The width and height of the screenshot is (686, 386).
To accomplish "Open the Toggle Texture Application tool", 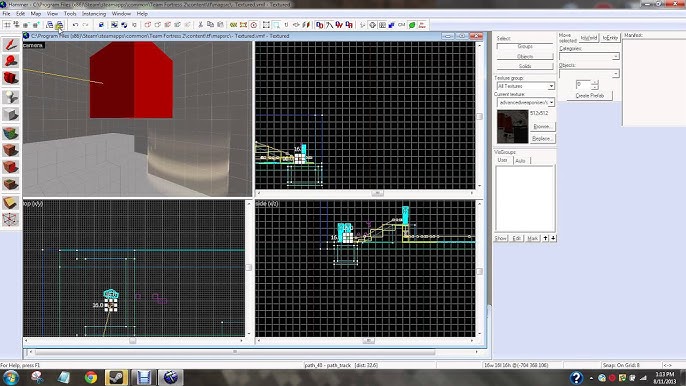I will click(10, 133).
